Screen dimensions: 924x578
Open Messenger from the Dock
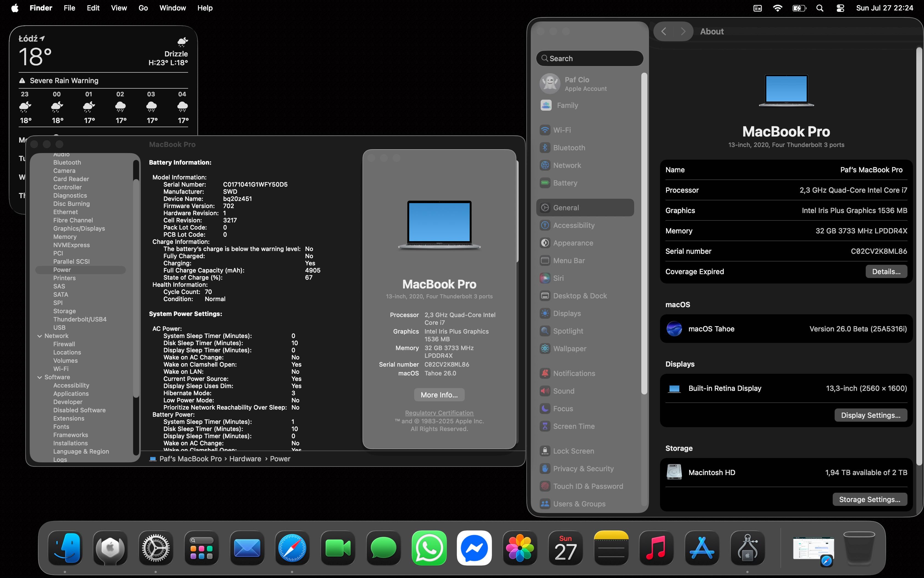[x=474, y=548]
